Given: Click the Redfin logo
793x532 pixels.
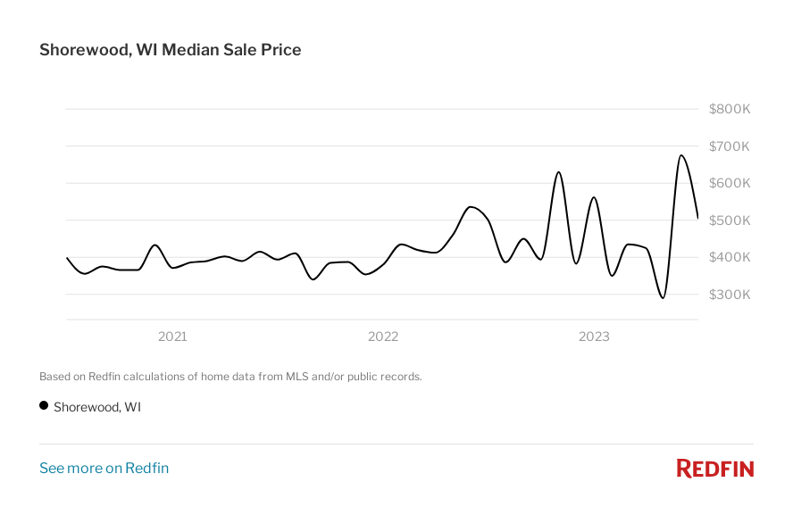Looking at the screenshot, I should 714,468.
